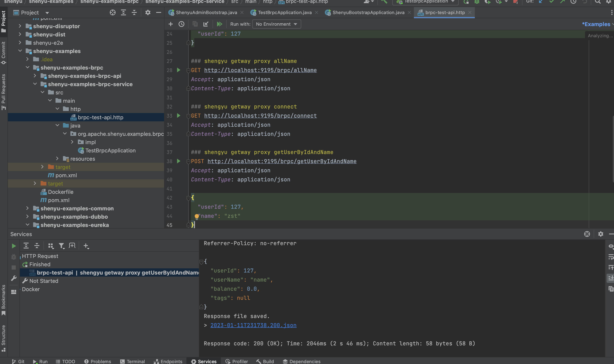Open the Terminal tool window tab
This screenshot has width=614, height=364.
click(133, 361)
